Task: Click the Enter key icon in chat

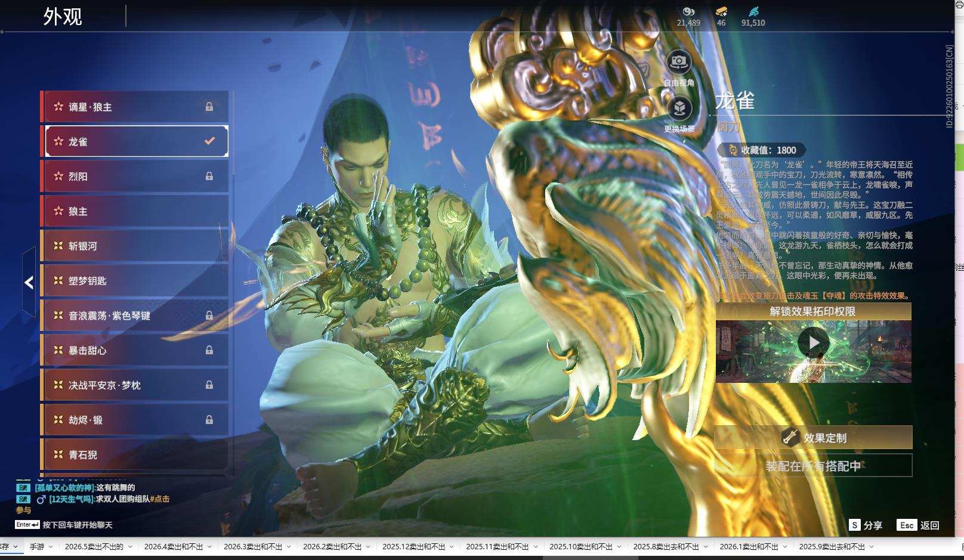Action: [x=27, y=525]
